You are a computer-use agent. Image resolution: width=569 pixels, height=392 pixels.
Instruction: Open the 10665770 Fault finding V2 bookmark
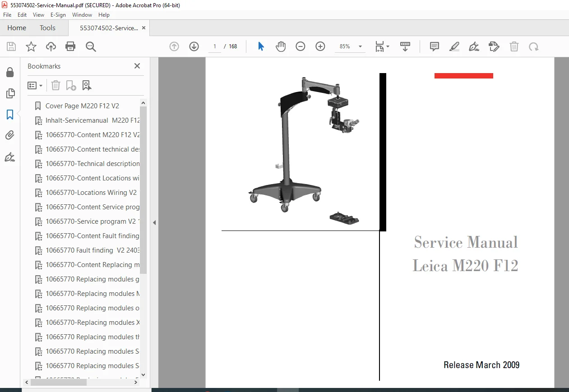(x=93, y=250)
